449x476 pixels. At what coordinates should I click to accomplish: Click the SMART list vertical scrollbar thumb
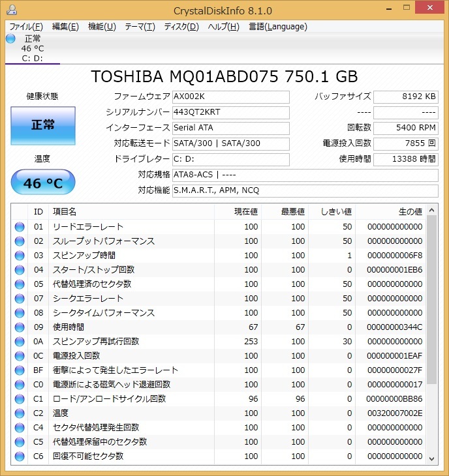[x=431, y=300]
